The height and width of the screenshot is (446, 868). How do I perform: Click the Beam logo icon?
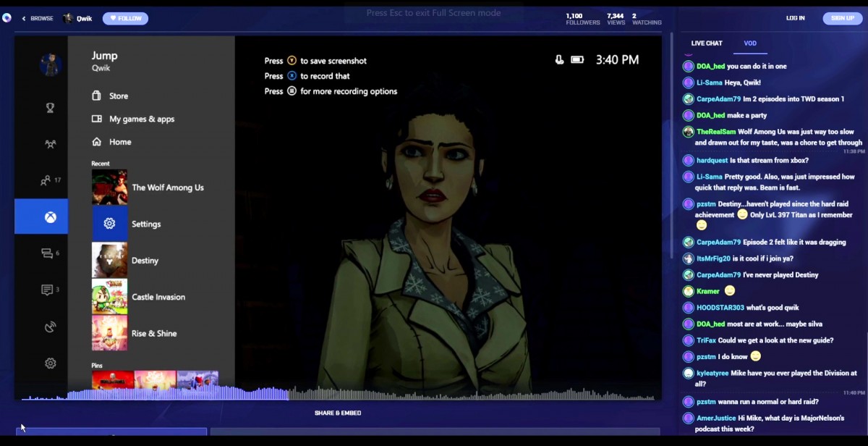click(x=7, y=18)
